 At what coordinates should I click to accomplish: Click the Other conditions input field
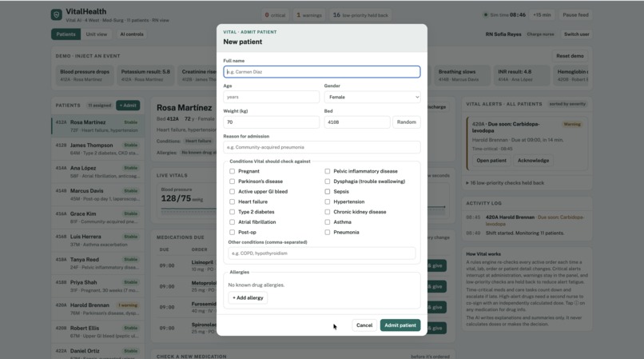(x=321, y=253)
